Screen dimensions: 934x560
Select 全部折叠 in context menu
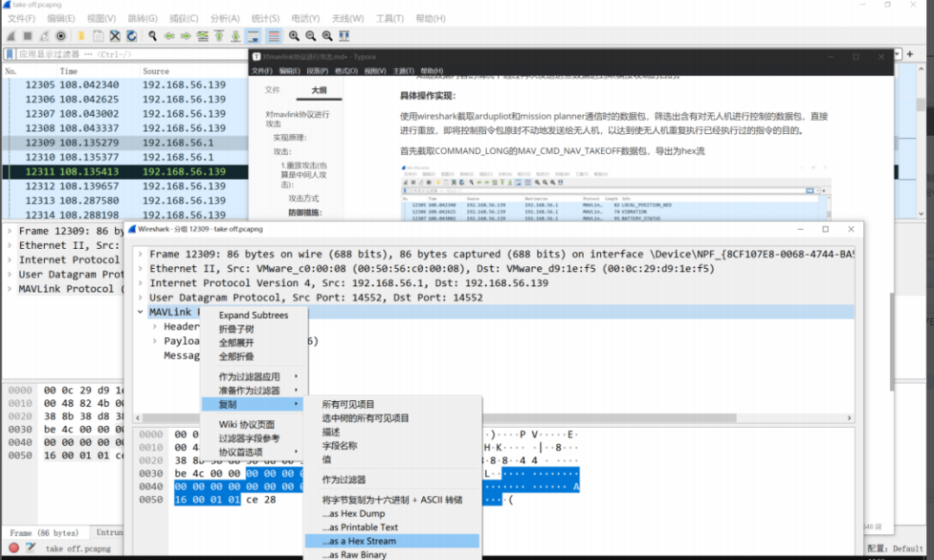point(253,356)
